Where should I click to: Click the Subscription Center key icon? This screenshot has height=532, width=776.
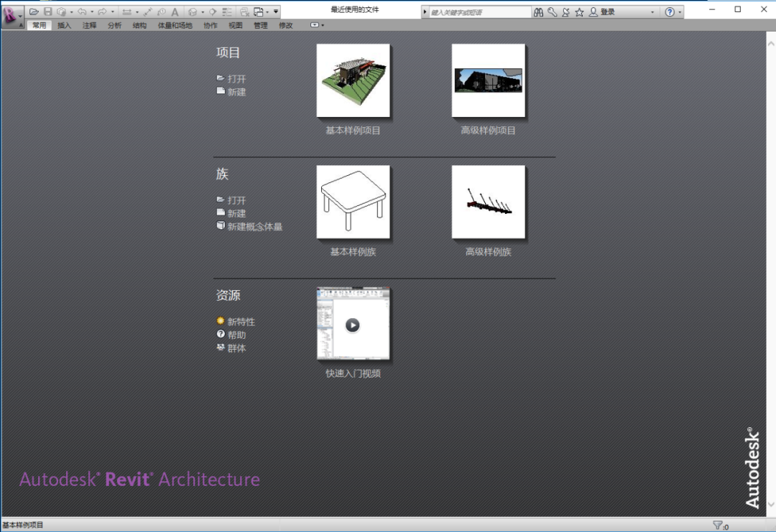[553, 12]
